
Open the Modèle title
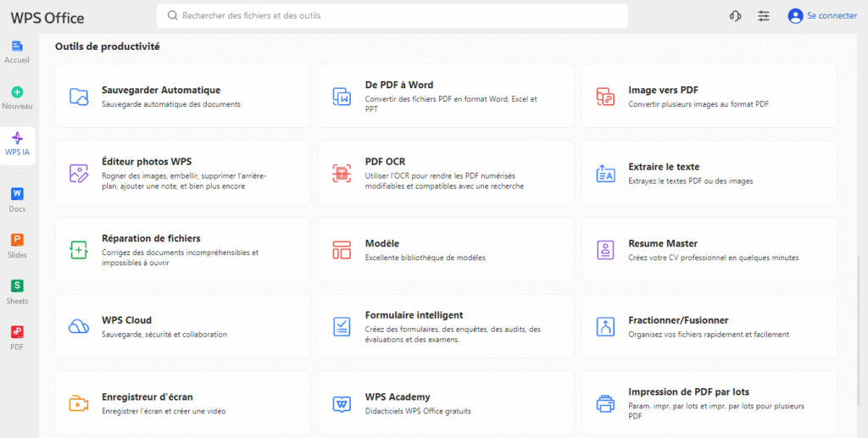tap(382, 243)
